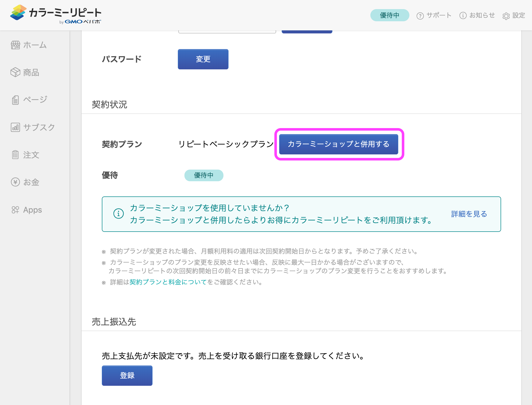
Task: Click the 契約プラン label
Action: pos(122,144)
